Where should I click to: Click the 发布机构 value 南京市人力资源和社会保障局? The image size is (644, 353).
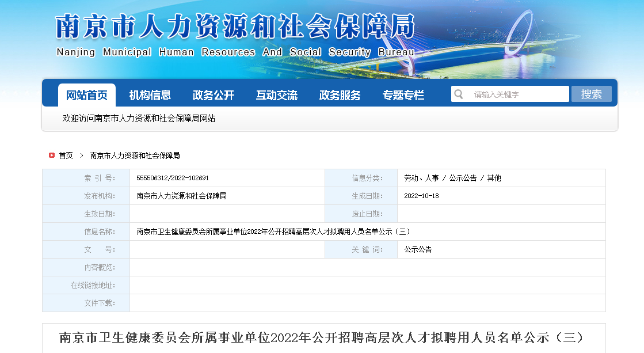[181, 196]
